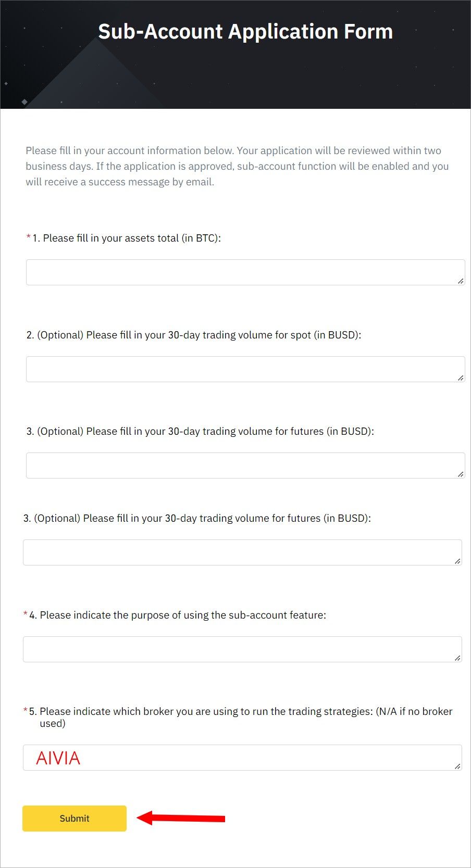Click the Sub-Account Application Form heading
The width and height of the screenshot is (471, 868).
coord(245,32)
